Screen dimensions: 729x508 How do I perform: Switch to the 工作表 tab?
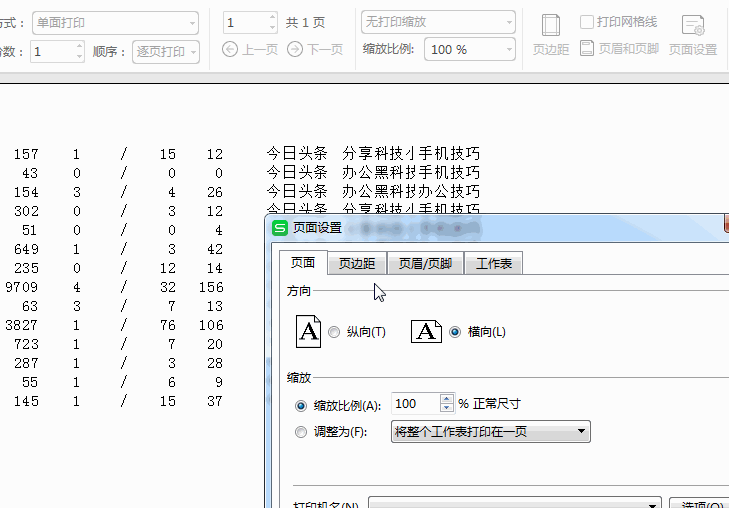[x=493, y=264]
